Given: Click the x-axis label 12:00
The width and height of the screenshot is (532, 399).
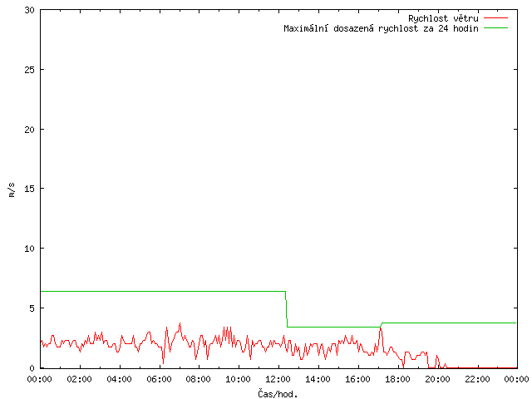Looking at the screenshot, I should 278,379.
